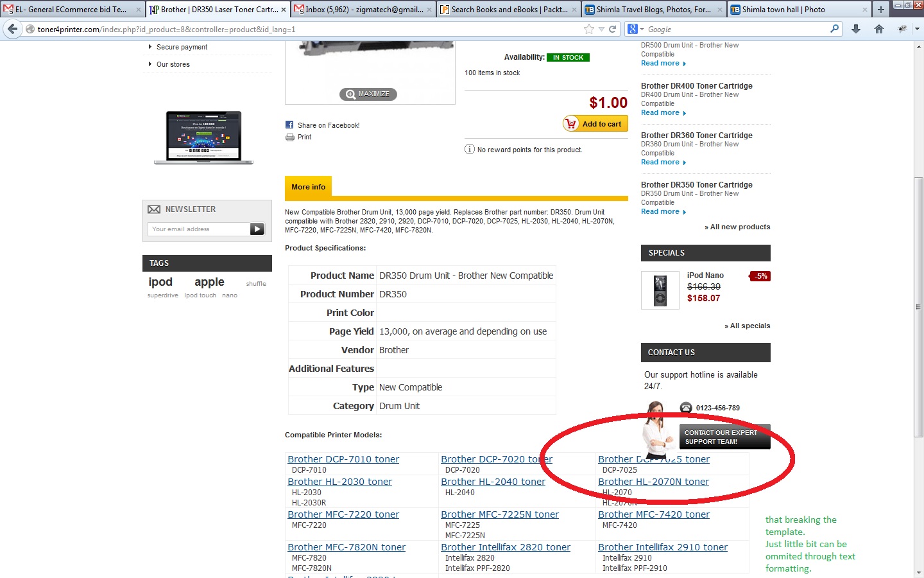Screen dimensions: 924x578
Task: Open the Downloads arrow icon in toolbar
Action: [x=855, y=29]
